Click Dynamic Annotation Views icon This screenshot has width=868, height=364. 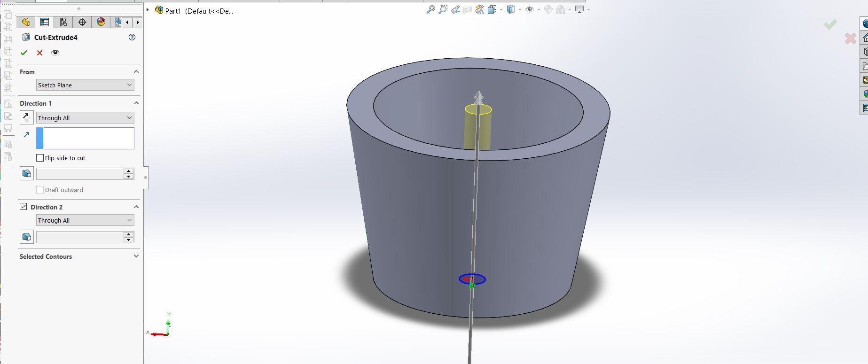[479, 9]
